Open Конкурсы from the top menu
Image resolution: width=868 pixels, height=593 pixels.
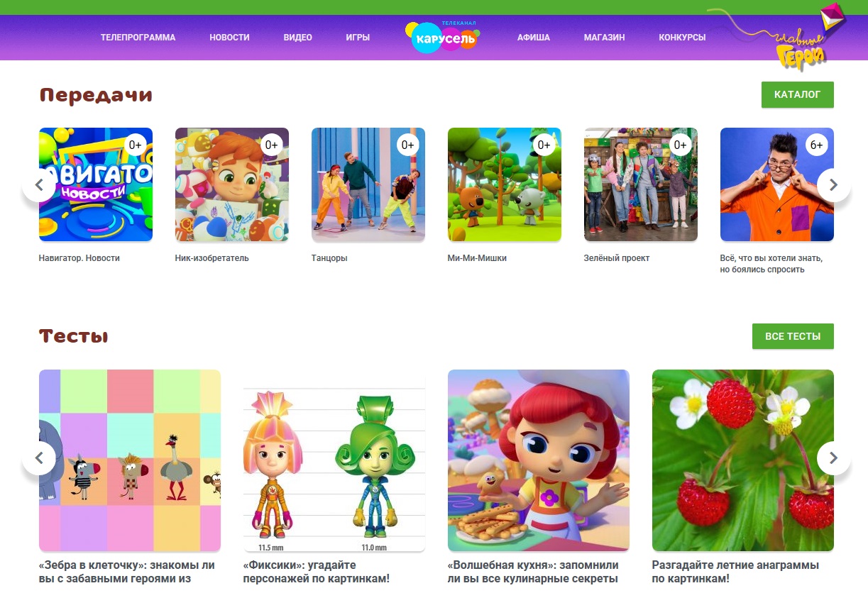click(x=682, y=38)
